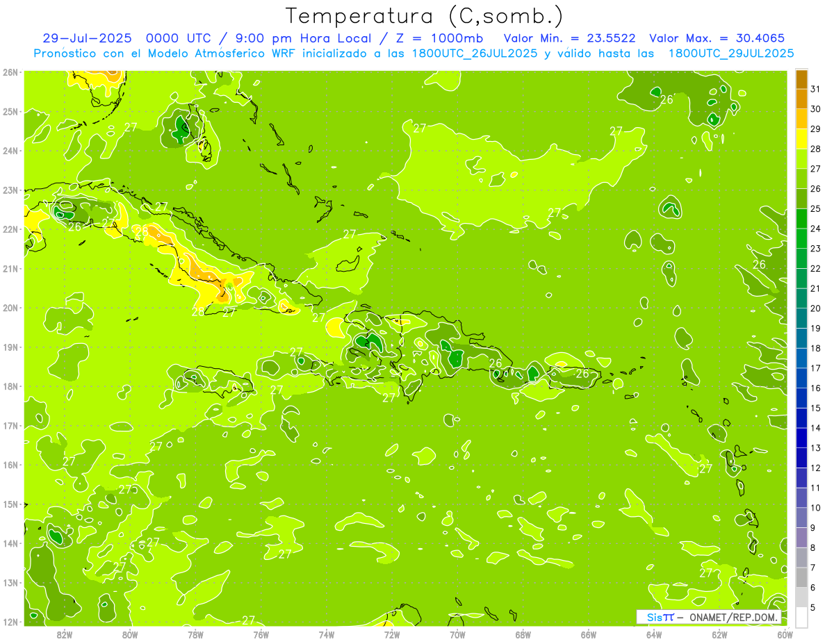Click the 26N latitude axis label

coord(10,72)
